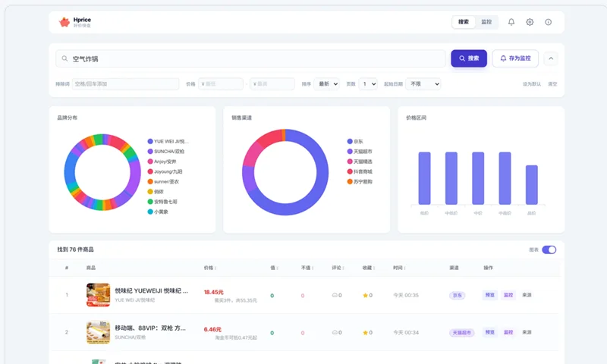Viewport: 607px width, 364px height.
Task: Click price 6.46元 in row 2
Action: (x=212, y=329)
